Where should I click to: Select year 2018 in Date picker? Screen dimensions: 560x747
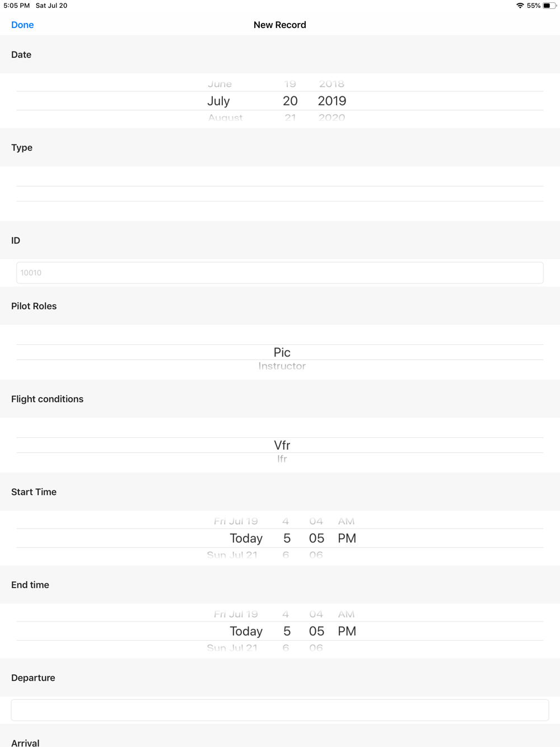pos(332,84)
